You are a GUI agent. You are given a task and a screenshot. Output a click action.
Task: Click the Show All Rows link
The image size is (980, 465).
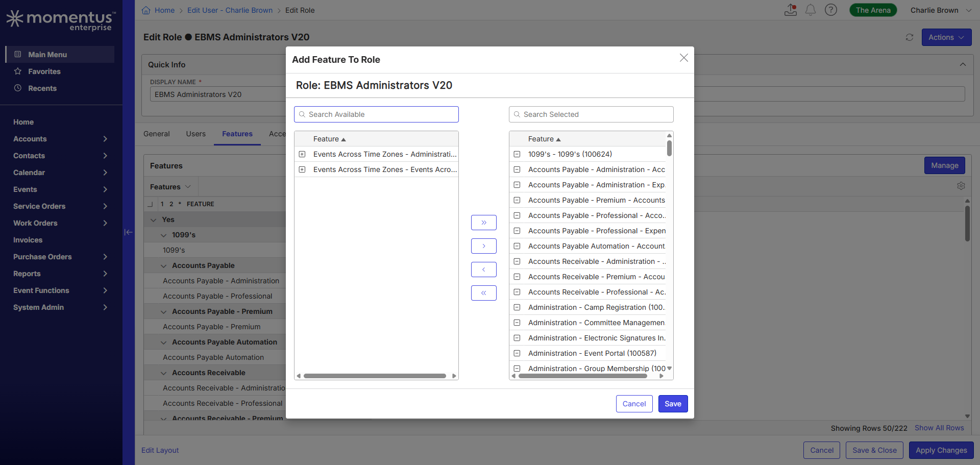[939, 428]
